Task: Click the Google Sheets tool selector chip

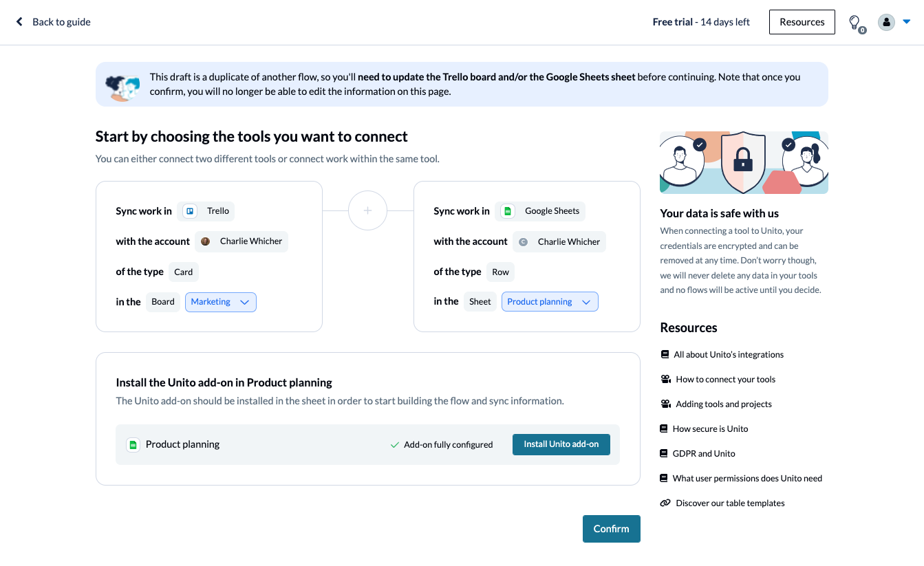Action: tap(540, 211)
